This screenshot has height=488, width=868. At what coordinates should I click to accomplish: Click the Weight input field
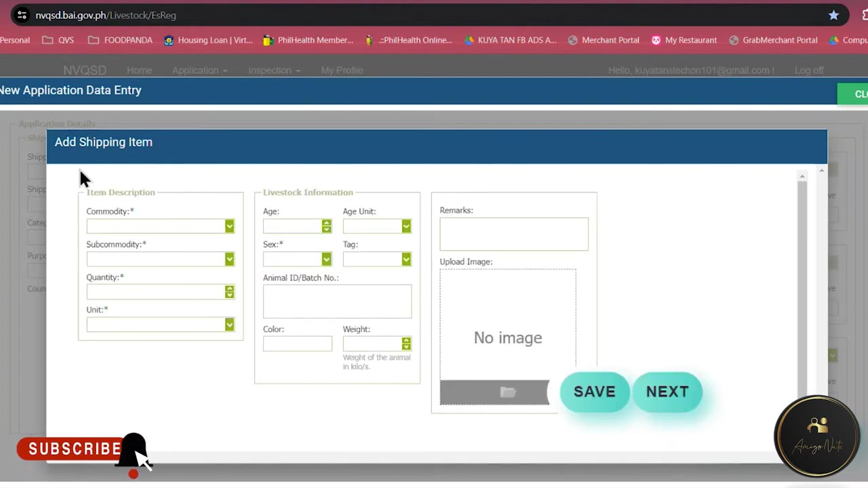(x=372, y=344)
